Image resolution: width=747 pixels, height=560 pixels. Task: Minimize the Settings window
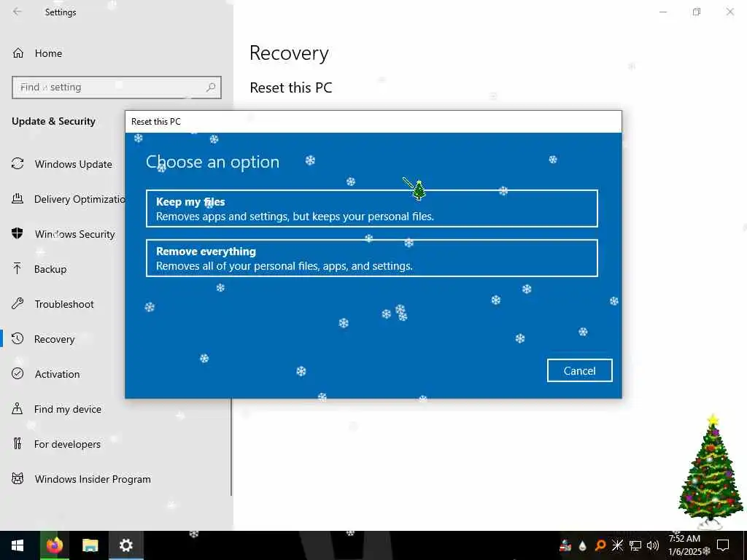662,12
